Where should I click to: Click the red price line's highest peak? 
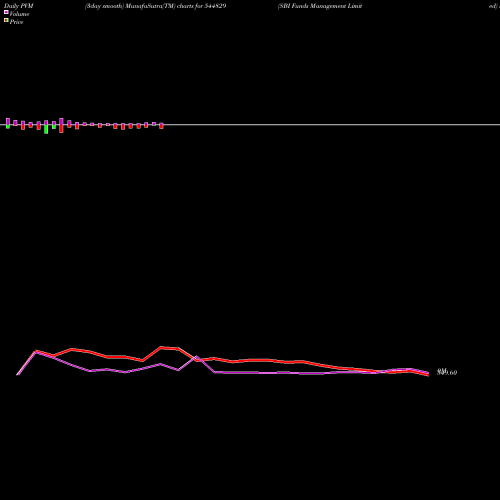tap(161, 348)
